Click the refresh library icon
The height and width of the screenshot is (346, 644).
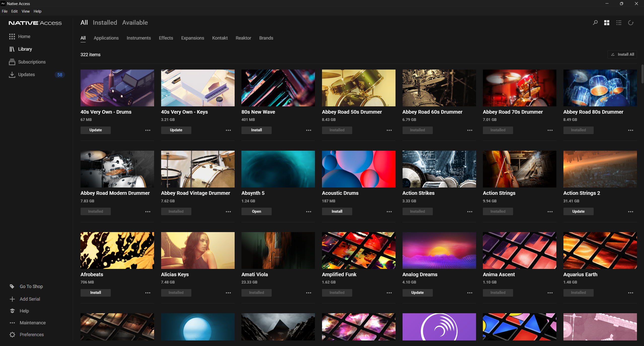point(631,23)
